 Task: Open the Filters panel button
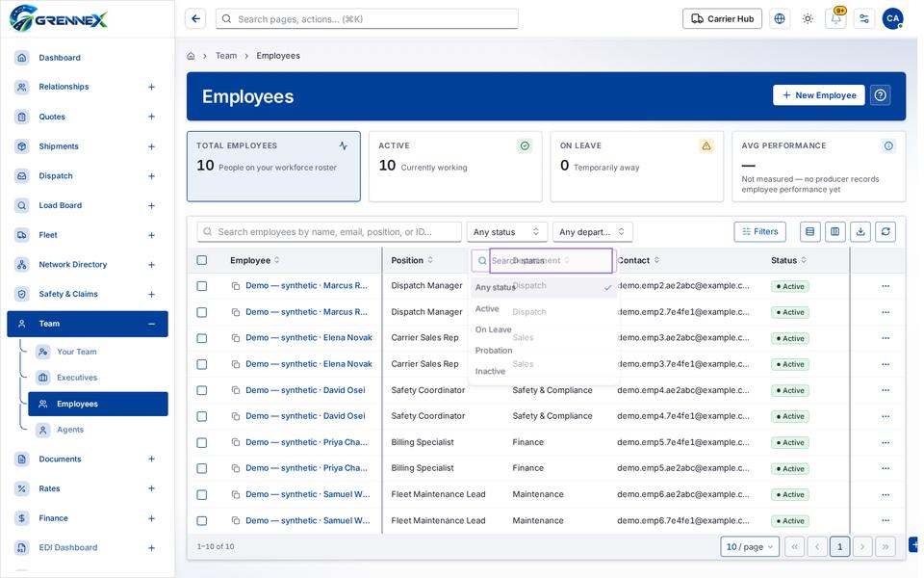click(759, 232)
